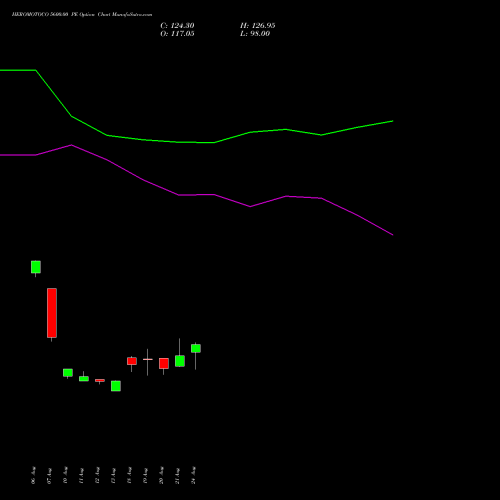Select the last green candle for 24 Aug
Viewport: 500px width, 500px height.
point(196,348)
